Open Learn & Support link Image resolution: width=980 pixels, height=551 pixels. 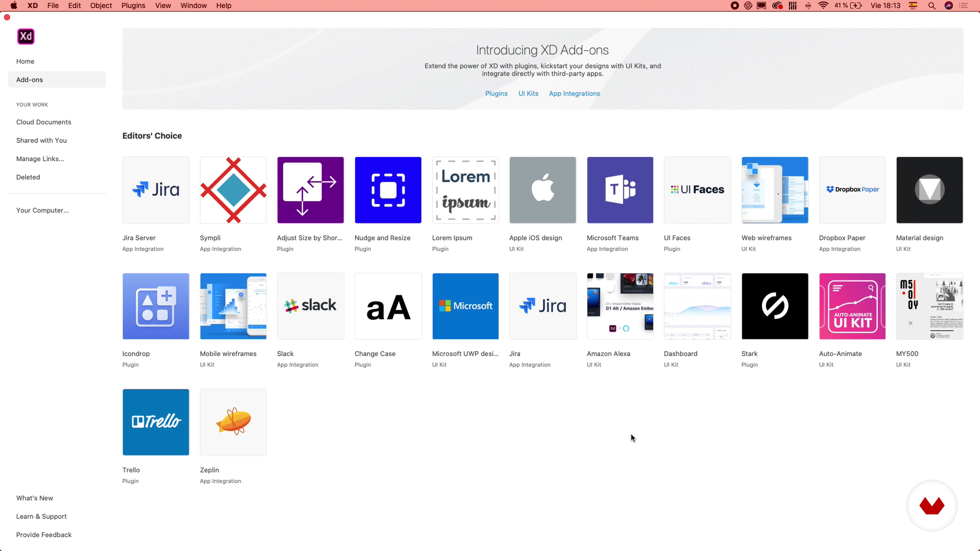pyautogui.click(x=41, y=516)
